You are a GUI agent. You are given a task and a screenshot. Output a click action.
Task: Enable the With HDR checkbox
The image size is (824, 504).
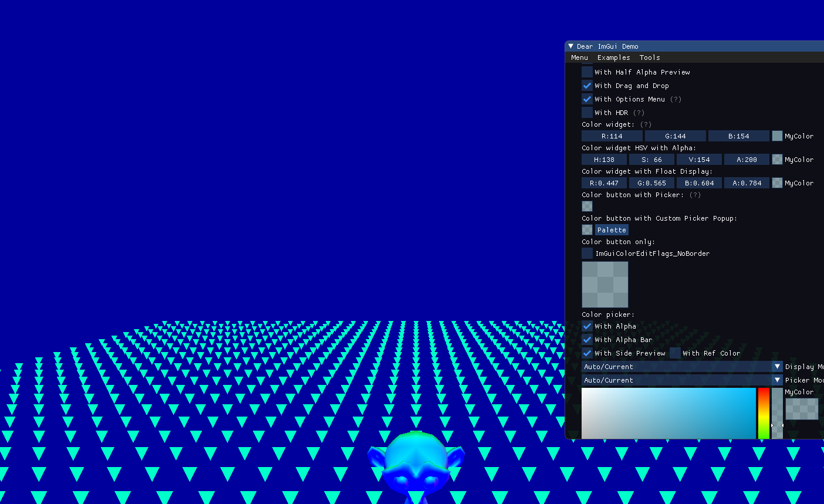tap(587, 113)
